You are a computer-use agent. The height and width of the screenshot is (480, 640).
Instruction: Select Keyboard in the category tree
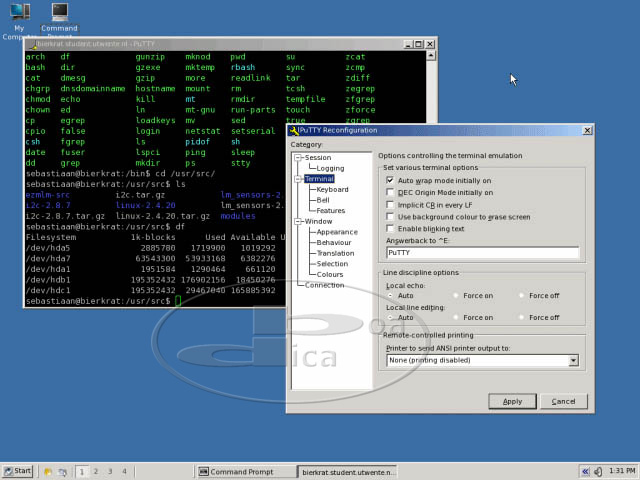333,189
